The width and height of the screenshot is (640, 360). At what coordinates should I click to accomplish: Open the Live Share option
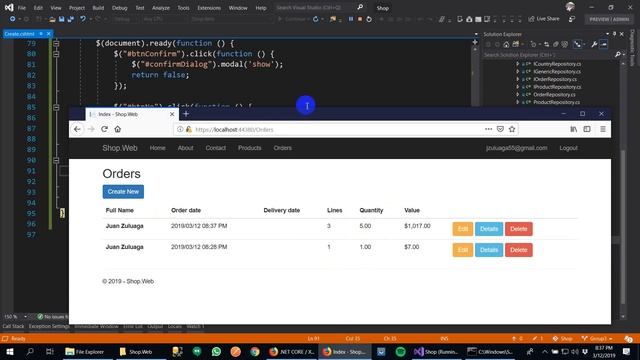coord(544,19)
